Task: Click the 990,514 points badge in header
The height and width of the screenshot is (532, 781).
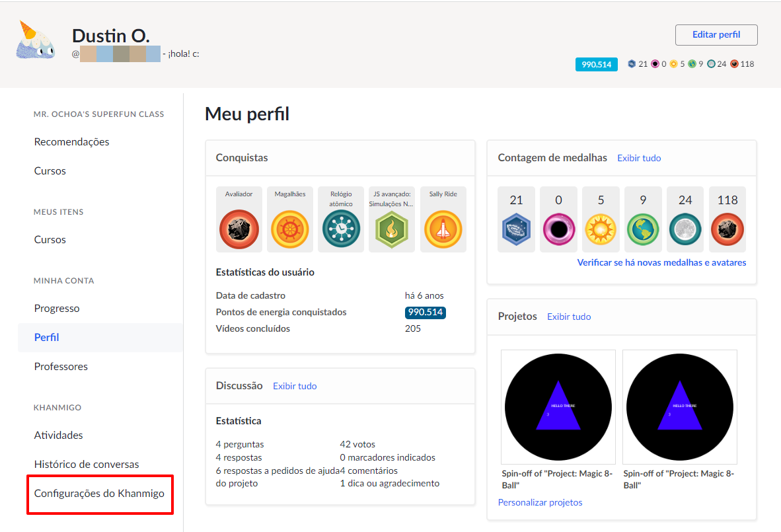Action: 596,64
